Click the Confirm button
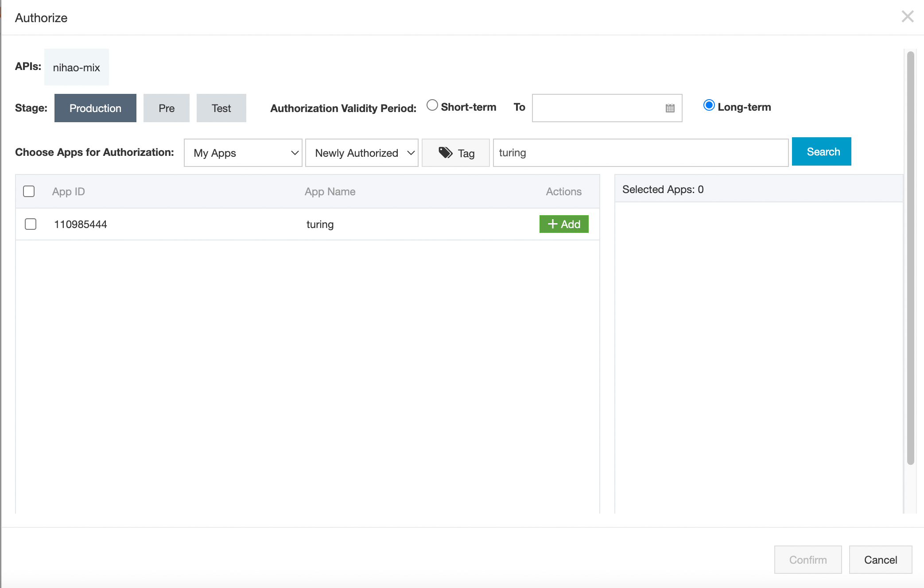Image resolution: width=924 pixels, height=588 pixels. (x=808, y=559)
